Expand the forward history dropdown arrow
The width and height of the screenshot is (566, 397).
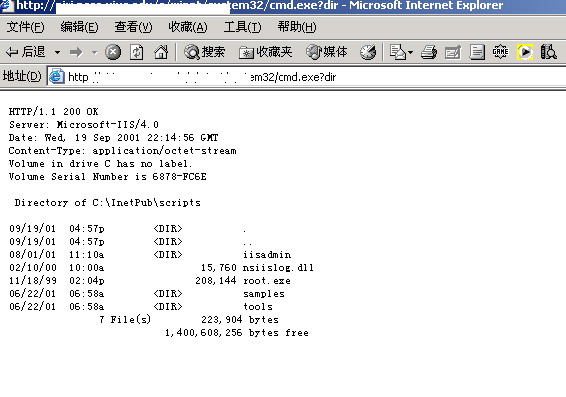(x=95, y=53)
